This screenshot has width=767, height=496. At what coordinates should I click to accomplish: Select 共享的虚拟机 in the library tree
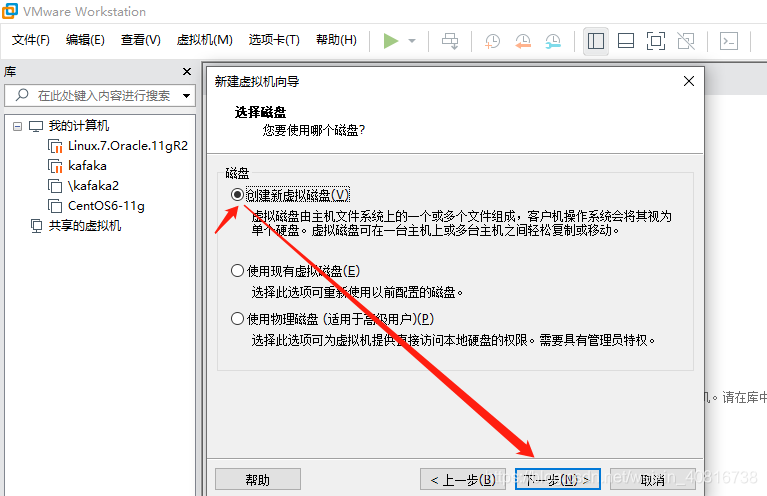[85, 226]
